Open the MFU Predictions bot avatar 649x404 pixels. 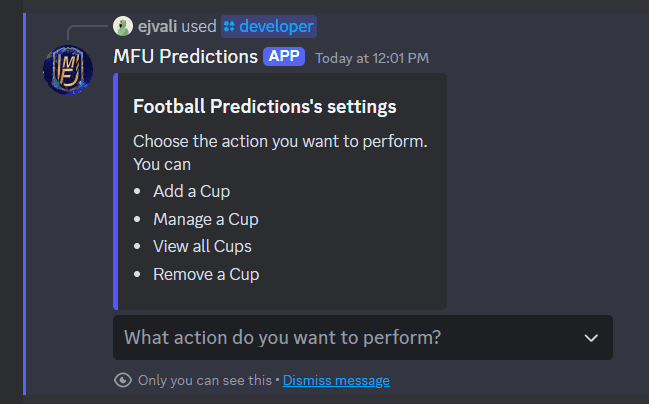pos(68,71)
